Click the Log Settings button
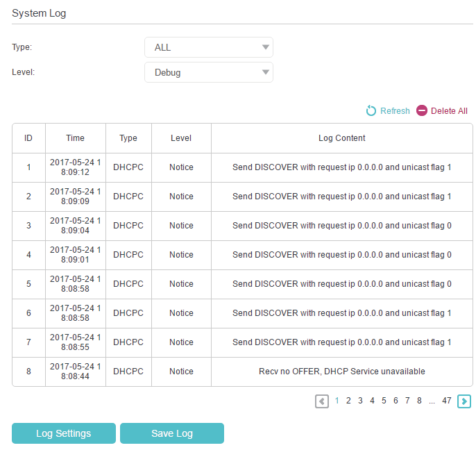476x450 pixels. (64, 433)
